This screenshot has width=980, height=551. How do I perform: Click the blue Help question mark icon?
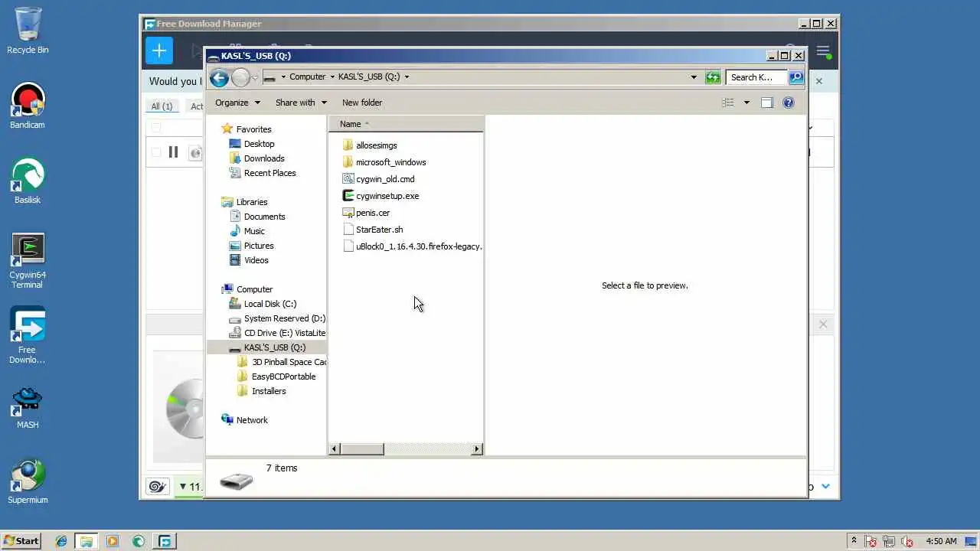tap(789, 103)
